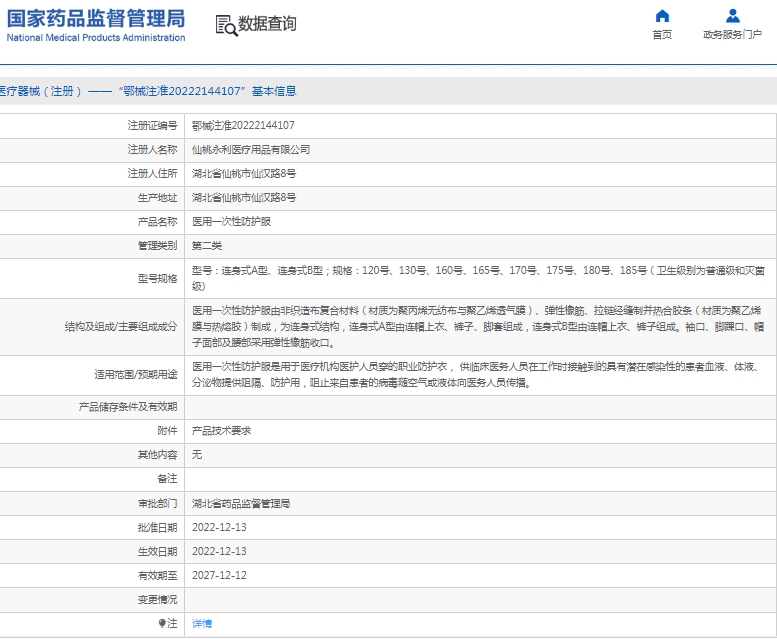Click the 生产地址 address value
The image size is (777, 639).
244,198
